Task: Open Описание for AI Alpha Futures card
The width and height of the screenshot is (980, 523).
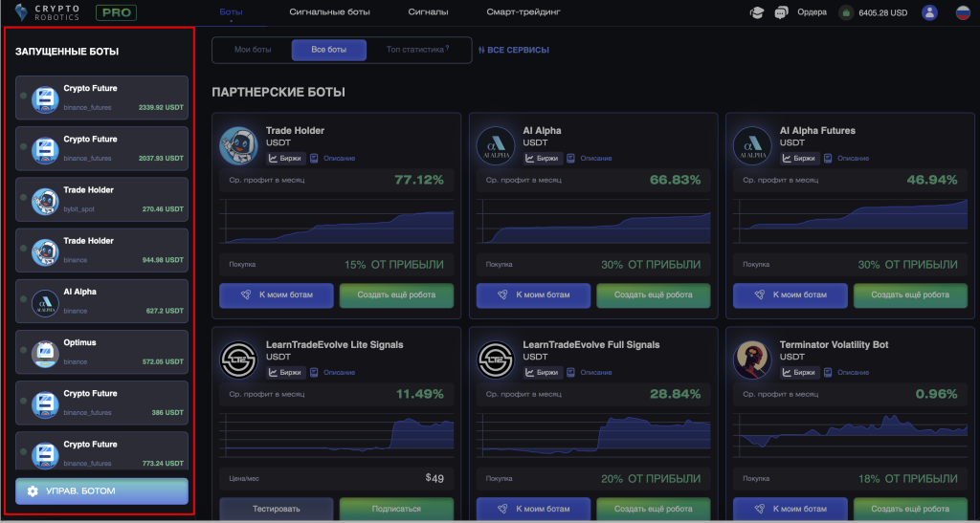Action: pyautogui.click(x=847, y=159)
